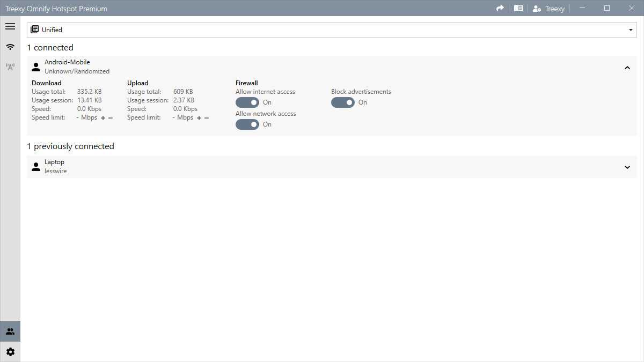Select the Wi-Fi hotspot icon in sidebar
This screenshot has height=362, width=644.
(x=10, y=47)
